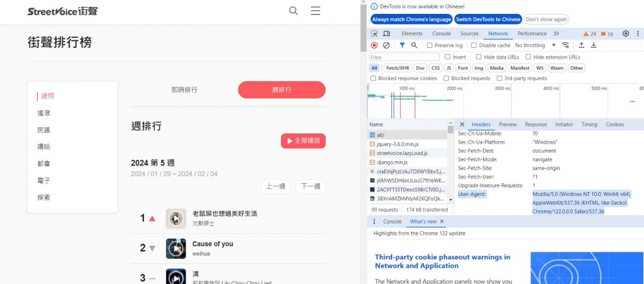Select the 週排行 weekly chart tab
This screenshot has height=284, width=644.
pos(282,89)
